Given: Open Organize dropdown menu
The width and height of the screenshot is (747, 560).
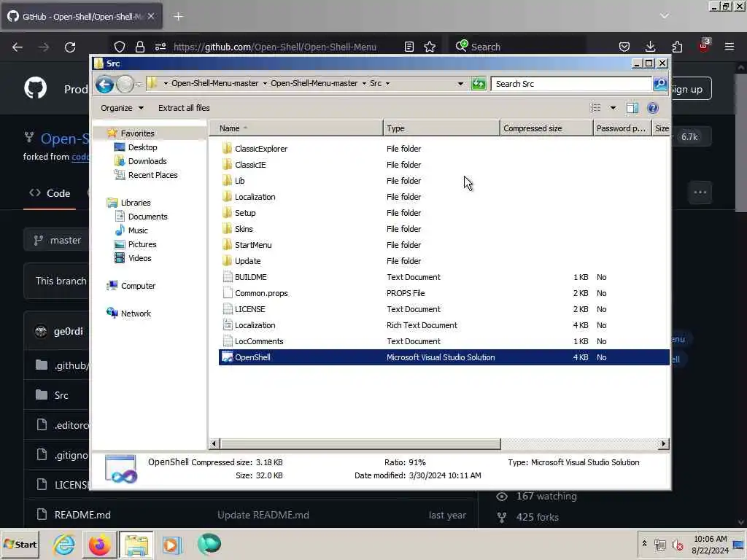Looking at the screenshot, I should (x=122, y=108).
